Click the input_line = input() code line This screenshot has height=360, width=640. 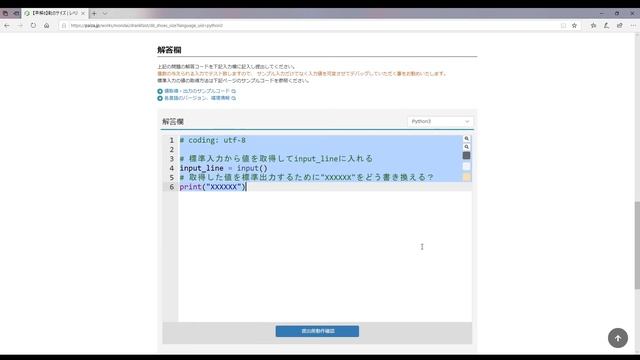(223, 168)
